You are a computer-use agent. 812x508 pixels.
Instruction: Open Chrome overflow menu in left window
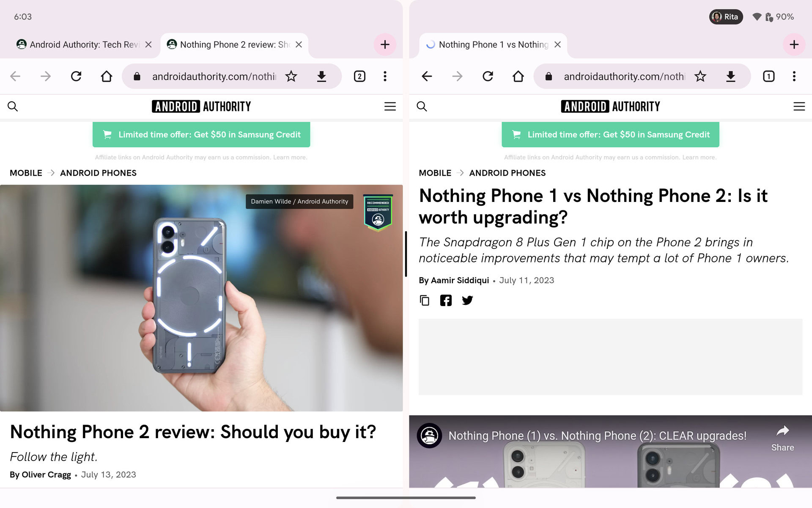pos(385,76)
